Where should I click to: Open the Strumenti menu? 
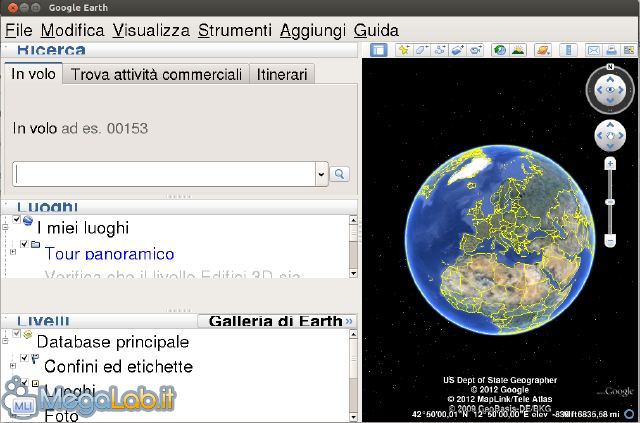coord(235,31)
